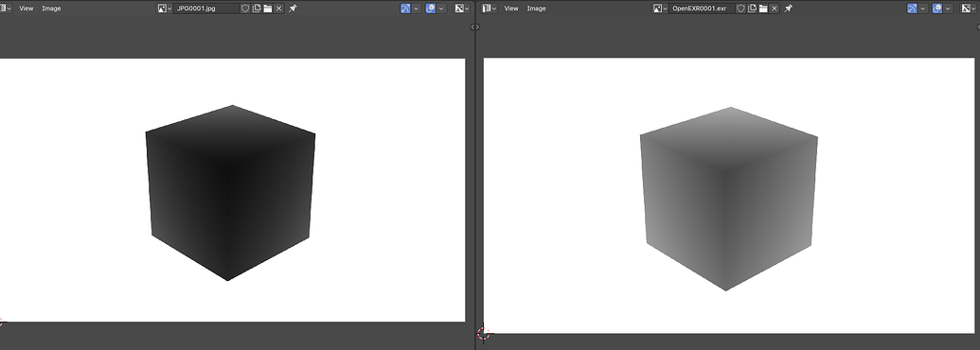This screenshot has height=350, width=980.
Task: Open the View menu in the JPG0001.jpg editor
Action: [x=27, y=9]
